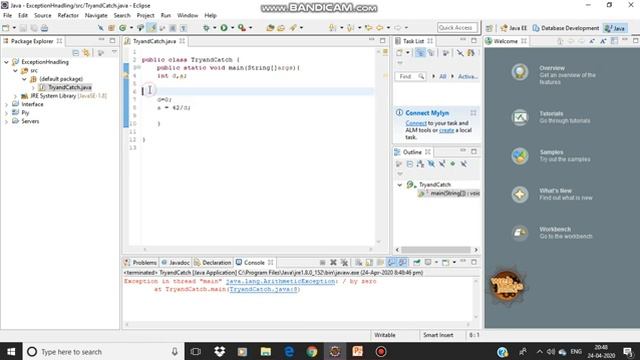Click the Task List Find field
The image size is (640, 360).
click(410, 76)
